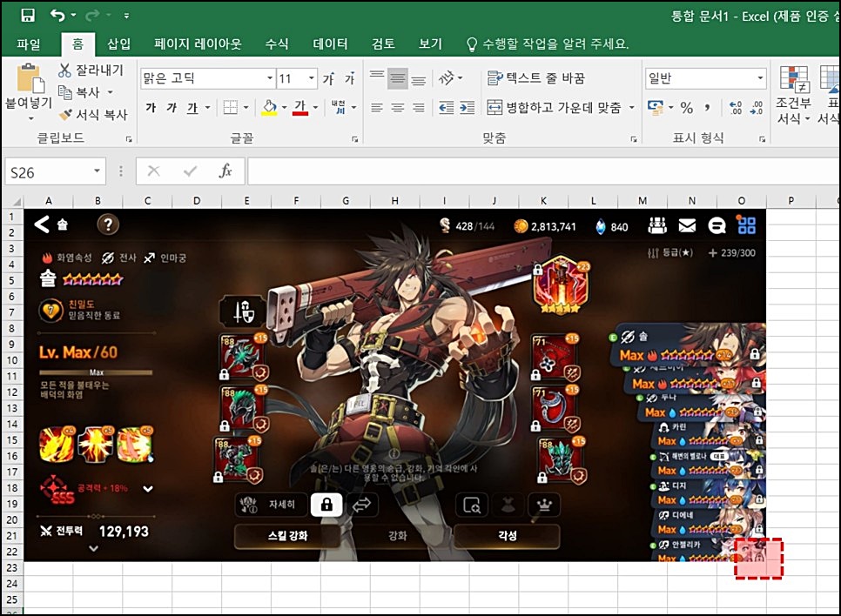Align text to the bottom of cell

419,79
